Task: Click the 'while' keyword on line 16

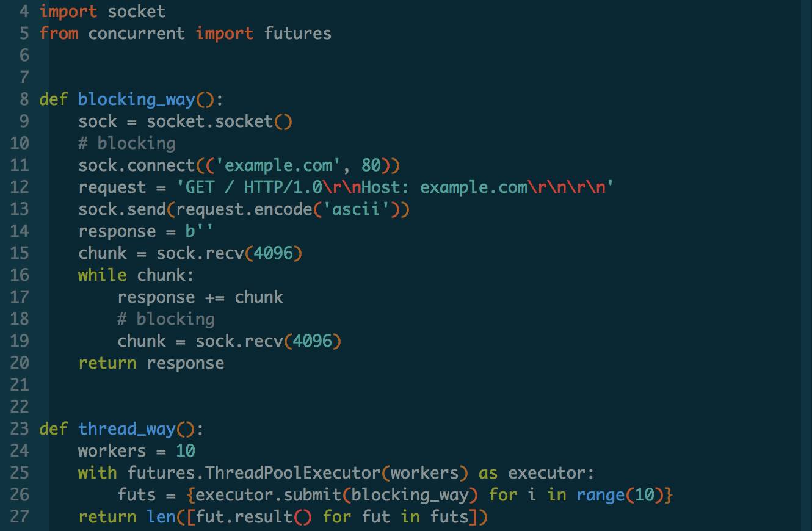Action: coord(102,275)
